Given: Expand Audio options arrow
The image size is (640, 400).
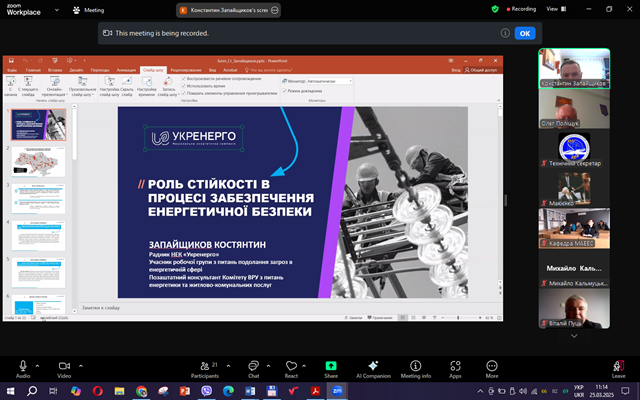Looking at the screenshot, I should [x=37, y=366].
